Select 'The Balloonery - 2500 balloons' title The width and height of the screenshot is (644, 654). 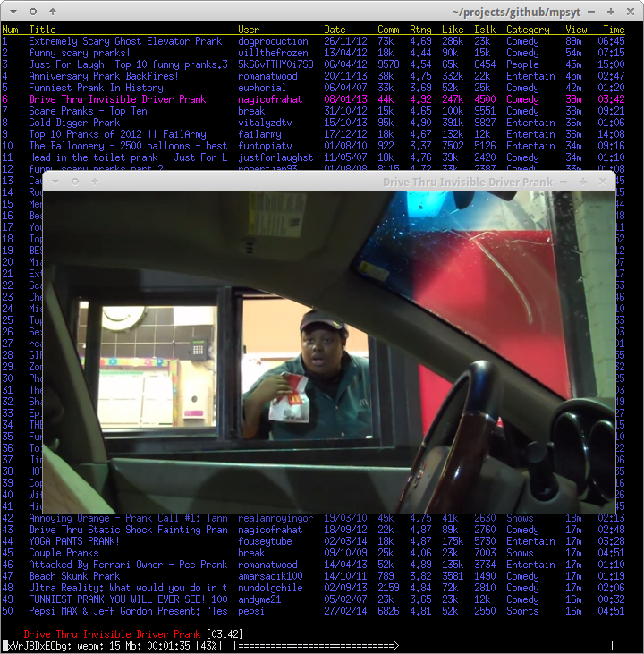pos(128,147)
